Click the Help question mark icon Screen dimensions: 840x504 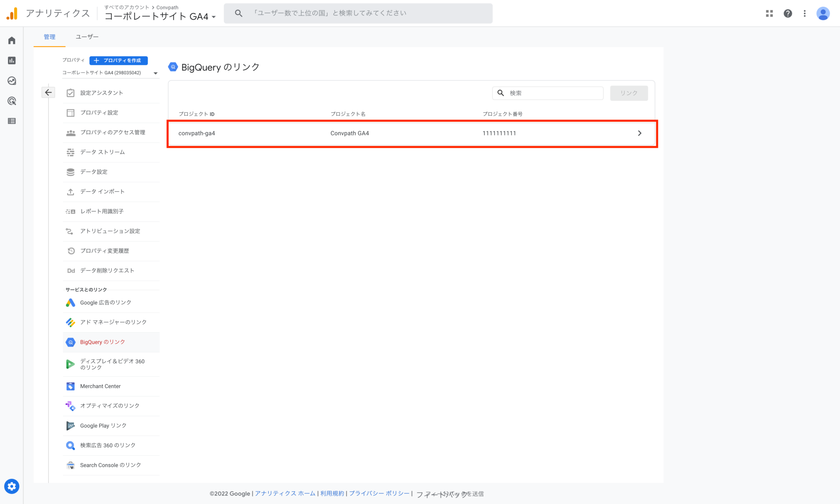tap(788, 13)
